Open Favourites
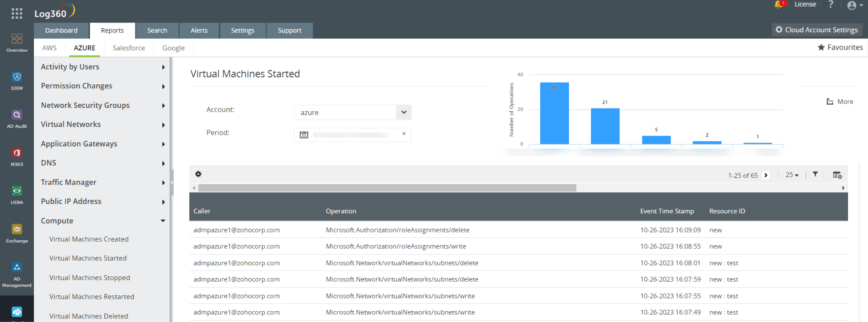The image size is (868, 322). [840, 47]
